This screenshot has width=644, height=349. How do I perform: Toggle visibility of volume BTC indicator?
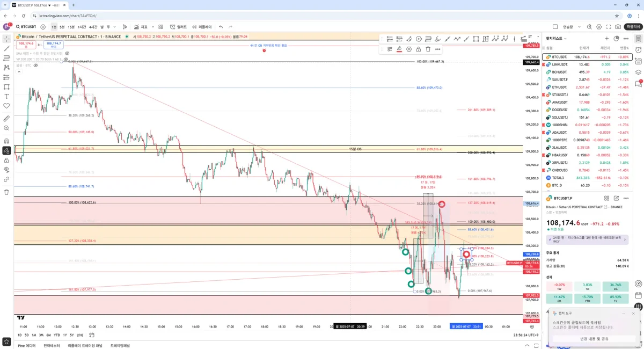(35, 66)
